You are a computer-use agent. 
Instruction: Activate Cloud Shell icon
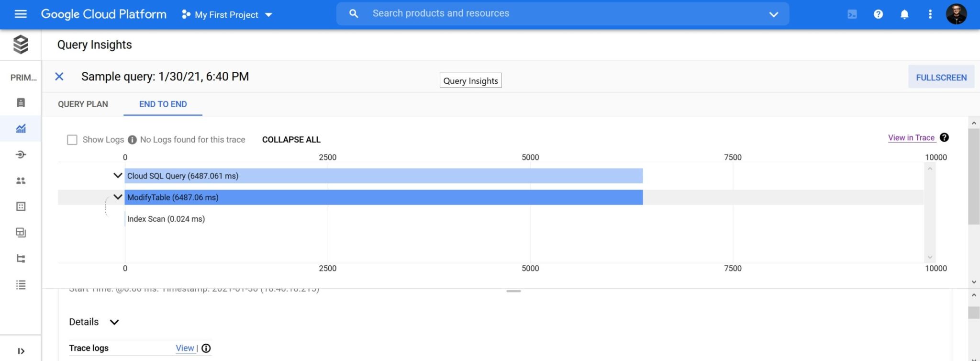point(852,14)
